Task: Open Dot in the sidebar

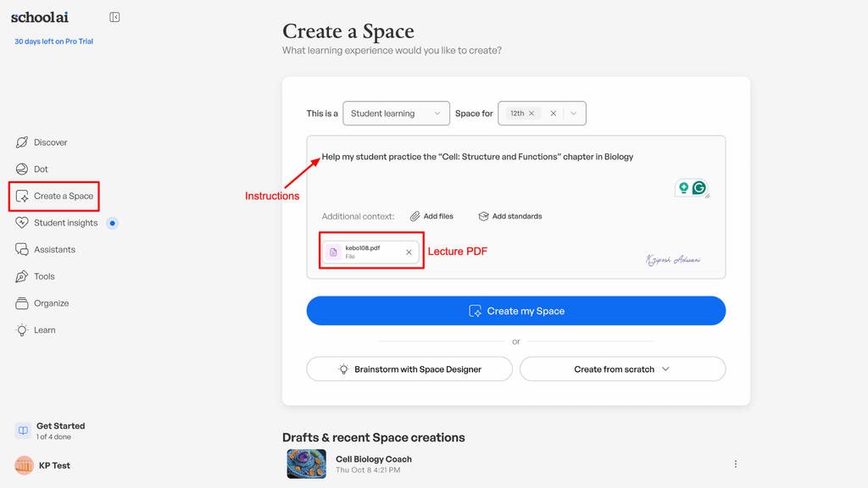Action: 31,169
